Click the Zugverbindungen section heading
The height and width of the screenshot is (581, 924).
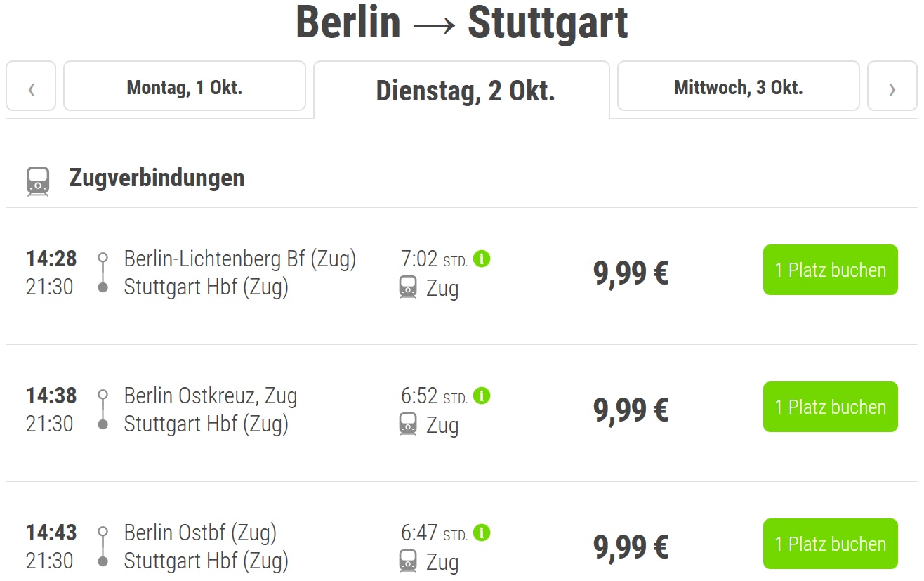pos(157,178)
